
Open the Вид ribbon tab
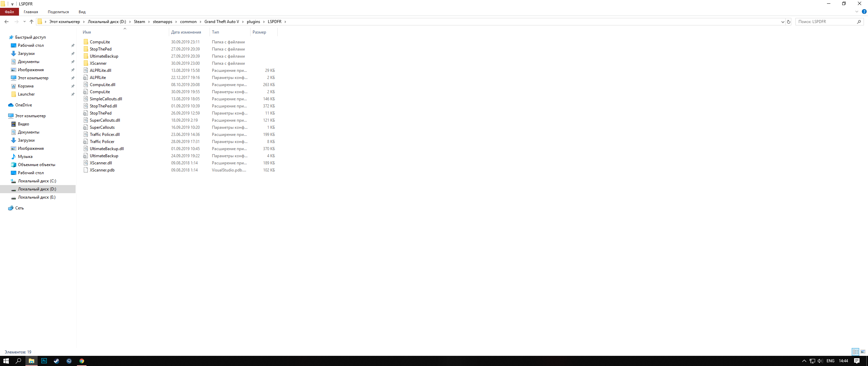[x=82, y=12]
